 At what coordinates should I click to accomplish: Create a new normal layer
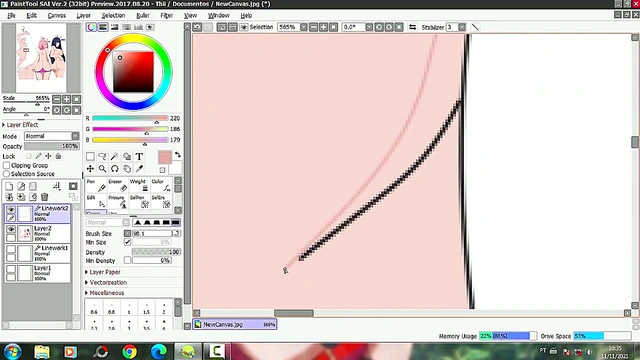tap(9, 187)
